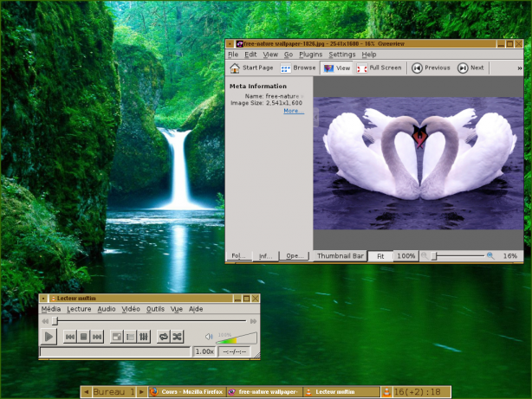Click the VLC volume slider
The height and width of the screenshot is (399, 532).
[x=237, y=338]
